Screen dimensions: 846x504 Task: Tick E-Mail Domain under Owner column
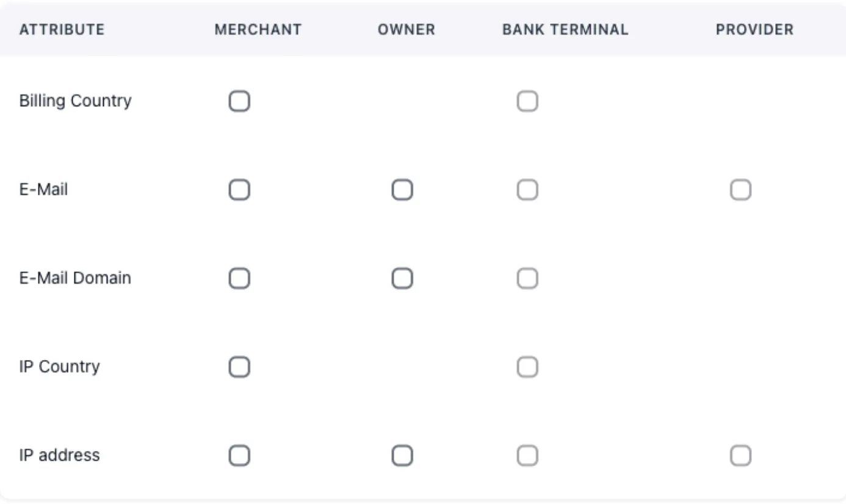click(402, 279)
